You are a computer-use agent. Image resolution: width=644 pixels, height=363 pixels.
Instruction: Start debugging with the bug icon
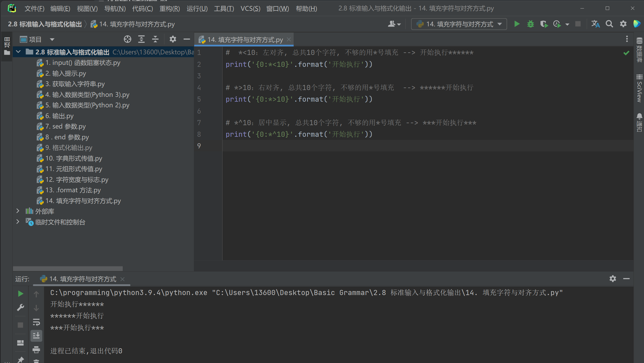(x=530, y=24)
